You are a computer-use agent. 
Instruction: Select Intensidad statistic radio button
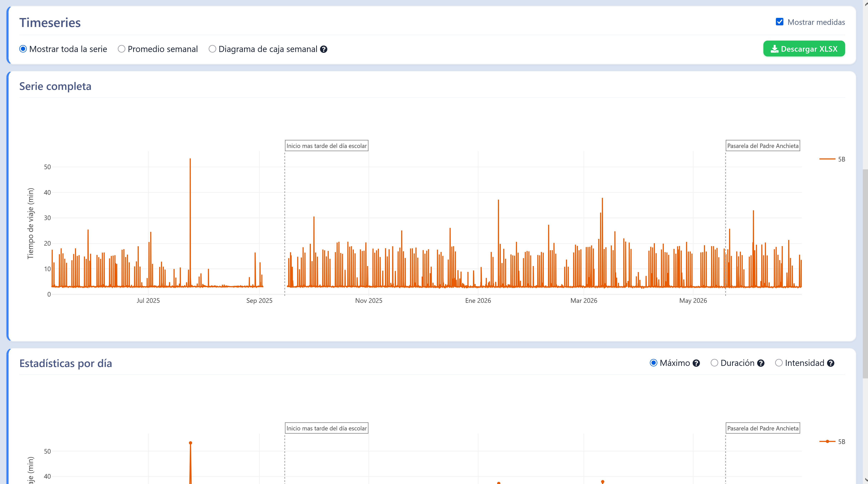(x=779, y=363)
